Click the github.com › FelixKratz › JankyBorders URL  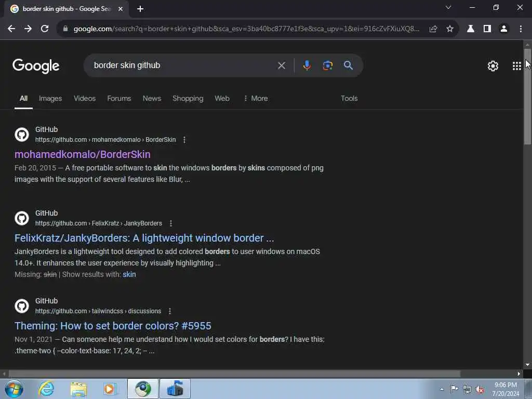click(x=99, y=223)
